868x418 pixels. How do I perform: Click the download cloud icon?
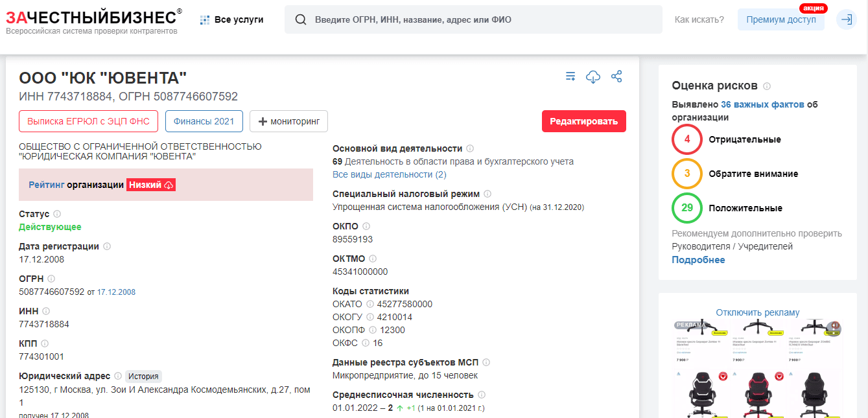coord(592,77)
